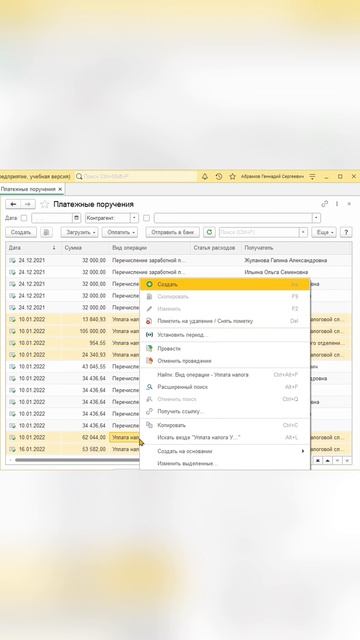Click the Отправить в банк button

click(173, 232)
